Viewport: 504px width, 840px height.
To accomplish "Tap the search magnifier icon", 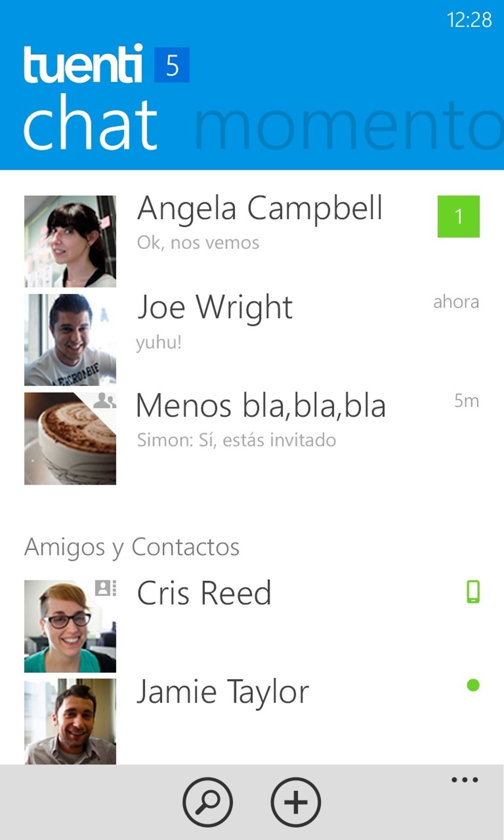I will click(x=207, y=802).
